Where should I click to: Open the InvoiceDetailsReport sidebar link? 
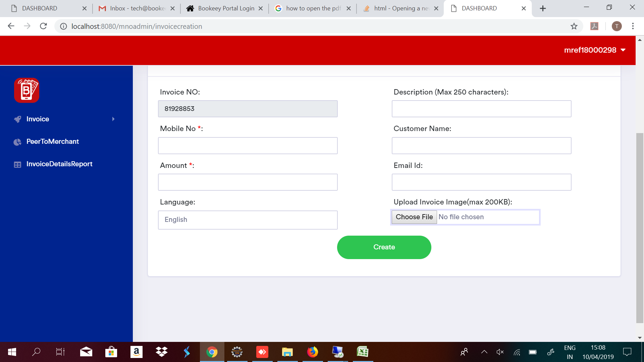[x=59, y=164]
